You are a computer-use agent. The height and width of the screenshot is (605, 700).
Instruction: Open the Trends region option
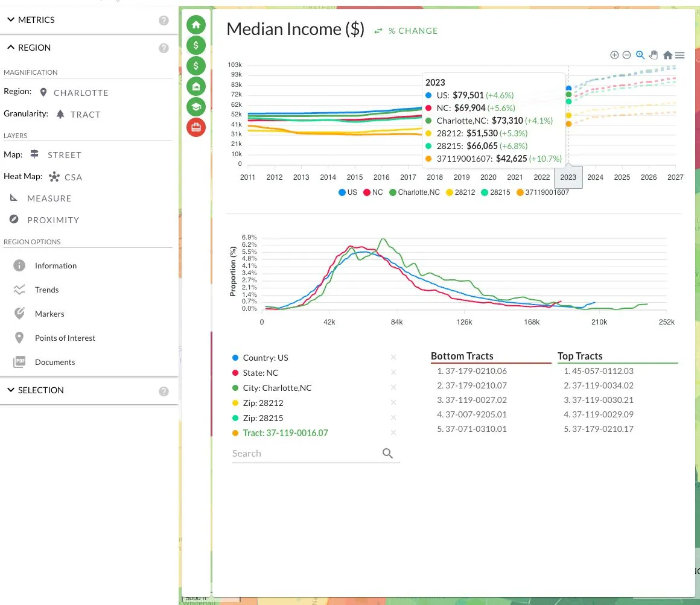pyautogui.click(x=47, y=290)
